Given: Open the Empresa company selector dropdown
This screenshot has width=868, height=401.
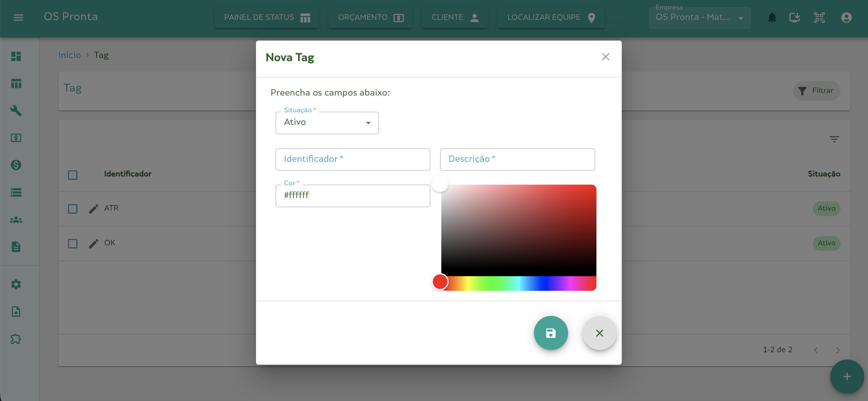Looking at the screenshot, I should coord(699,17).
